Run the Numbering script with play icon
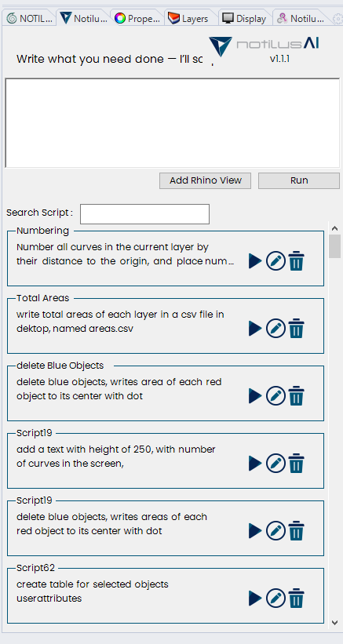 (255, 260)
